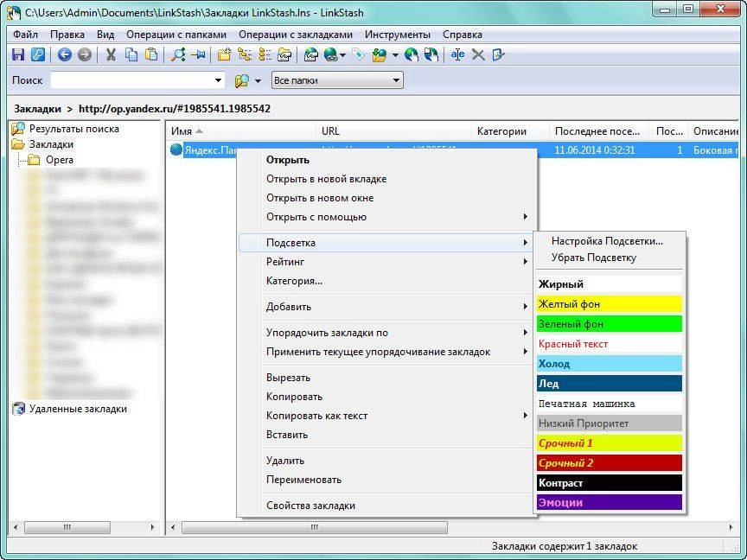Choose 'Открыть в новом окне'
This screenshot has width=747, height=560.
tap(386, 198)
